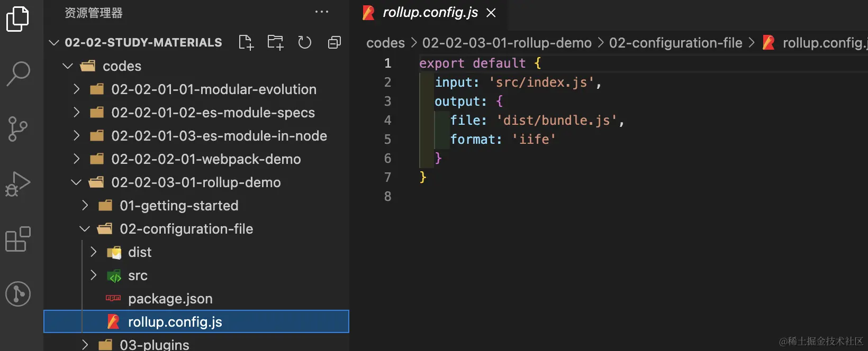Open the Run and Debug view

click(18, 184)
